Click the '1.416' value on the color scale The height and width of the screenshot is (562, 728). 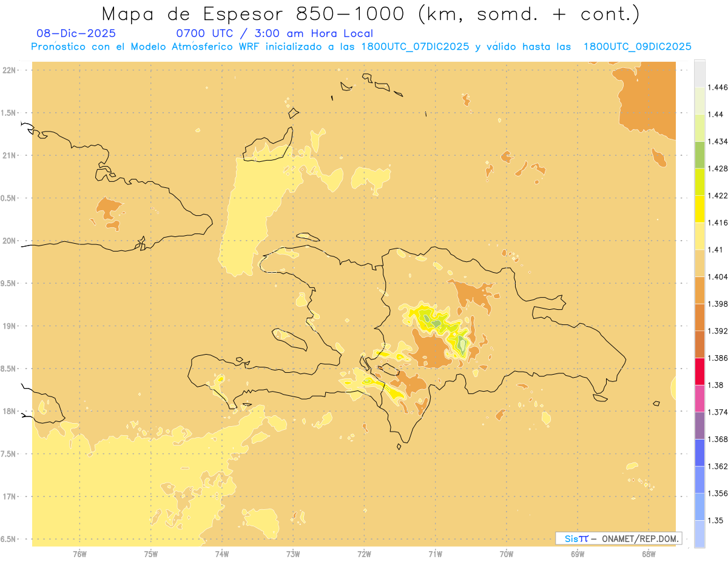tap(718, 222)
